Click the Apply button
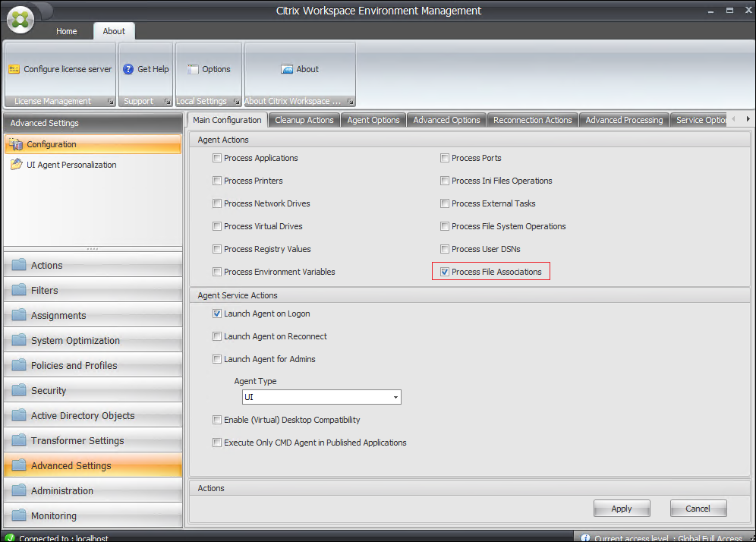The image size is (756, 542). click(x=622, y=509)
